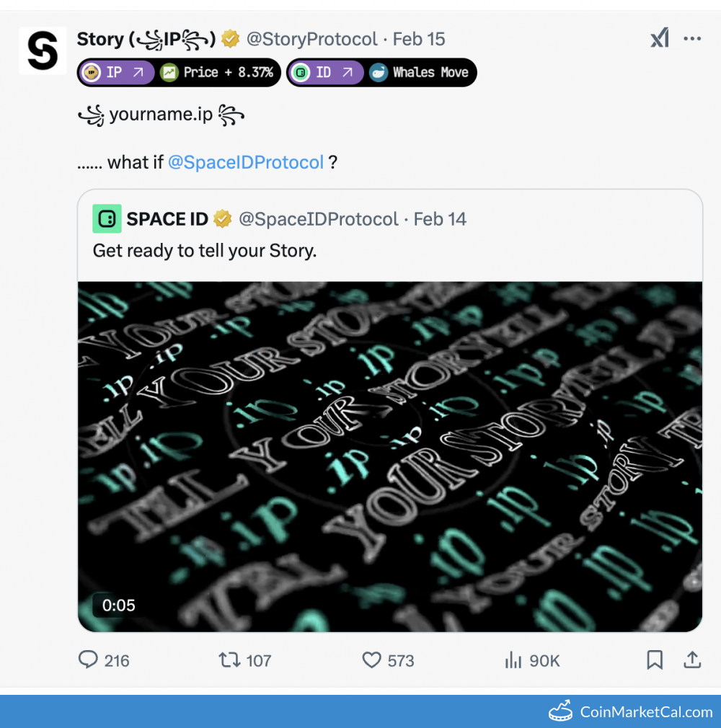The image size is (721, 728).
Task: Click the Price + 8.37% badge
Action: click(x=218, y=72)
